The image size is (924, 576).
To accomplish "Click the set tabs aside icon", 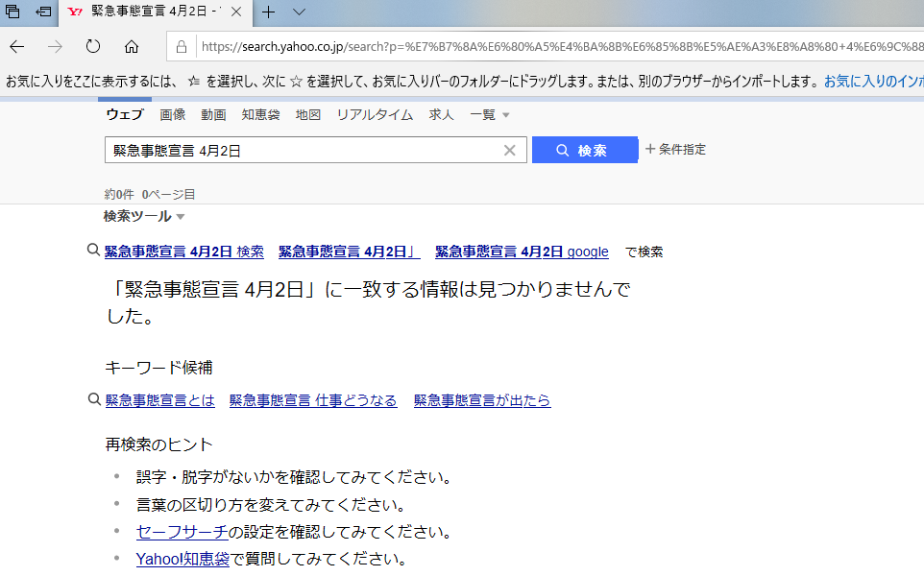I will click(43, 12).
